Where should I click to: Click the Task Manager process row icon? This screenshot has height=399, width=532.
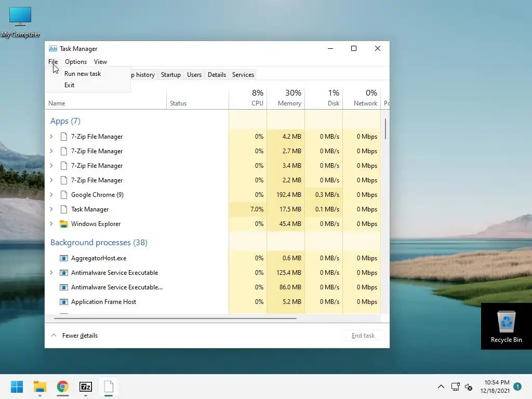tap(63, 209)
